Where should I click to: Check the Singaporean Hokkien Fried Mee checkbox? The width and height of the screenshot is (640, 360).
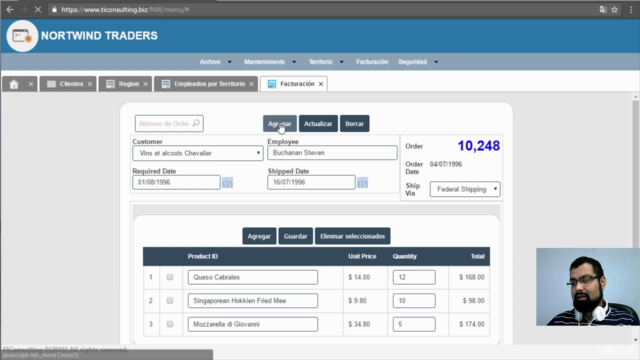pos(170,300)
